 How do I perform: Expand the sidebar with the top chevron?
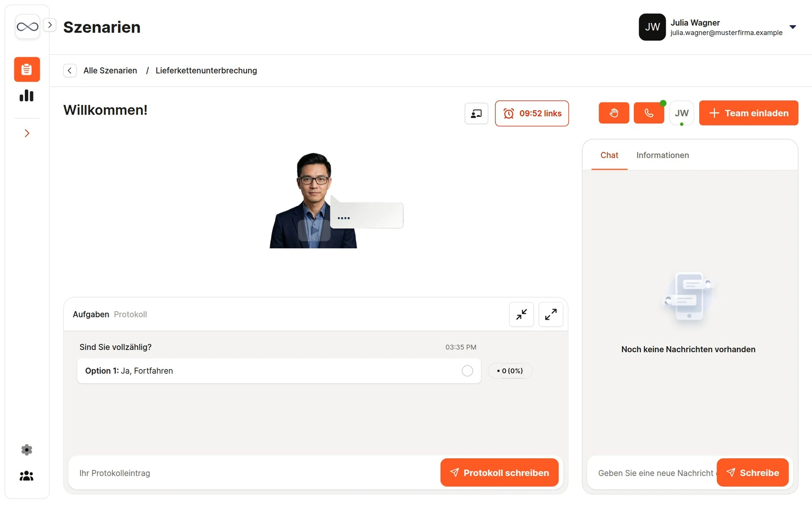[50, 25]
